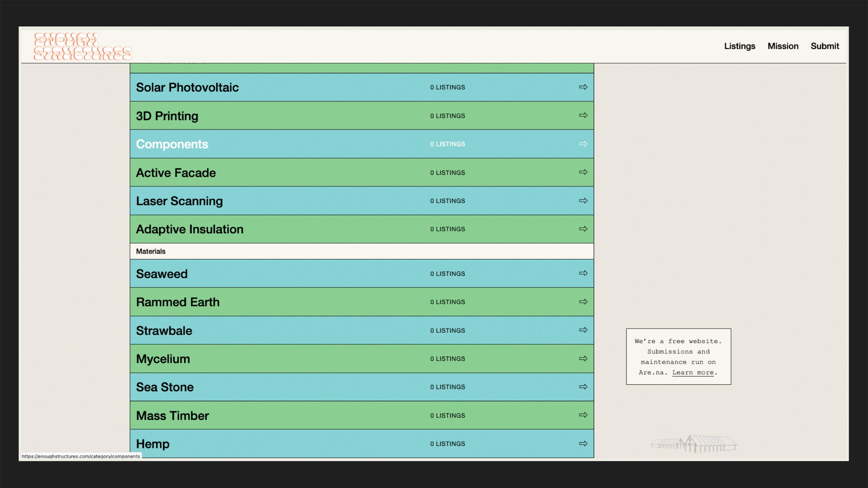This screenshot has width=868, height=488.
Task: Follow the Learn more link
Action: click(x=693, y=372)
